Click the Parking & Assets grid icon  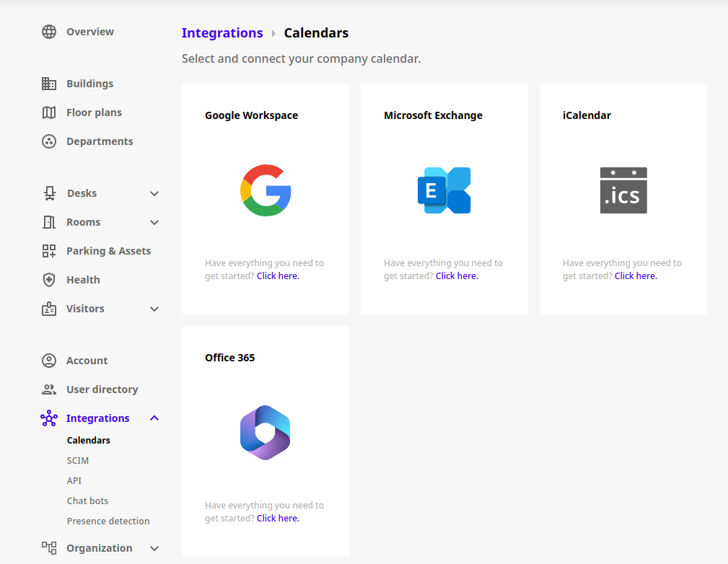point(49,251)
